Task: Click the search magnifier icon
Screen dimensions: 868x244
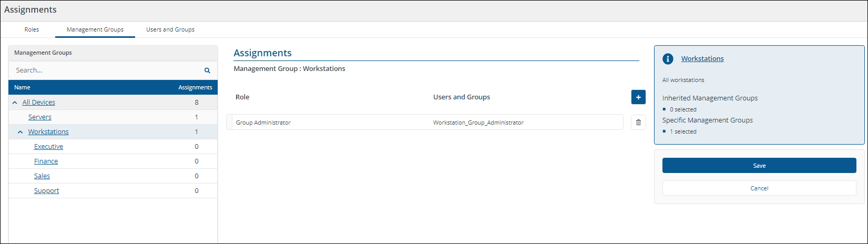Action: [207, 70]
